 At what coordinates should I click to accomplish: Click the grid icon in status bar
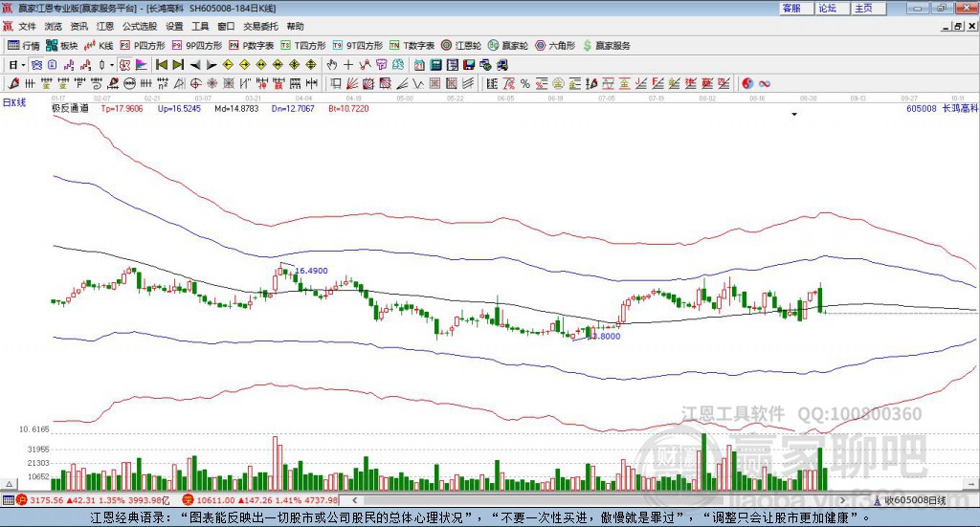[8, 500]
